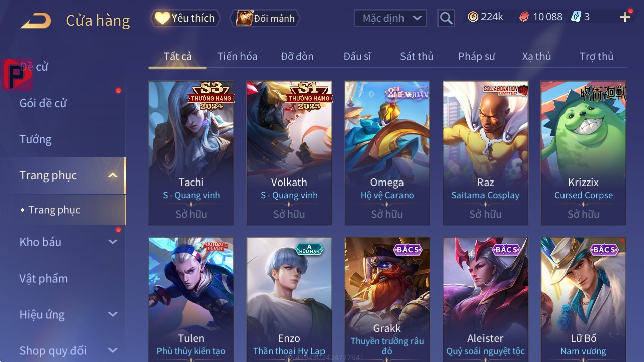The height and width of the screenshot is (362, 644).
Task: Select the Krizzix Cursed Corpse skin card
Action: 584,153
